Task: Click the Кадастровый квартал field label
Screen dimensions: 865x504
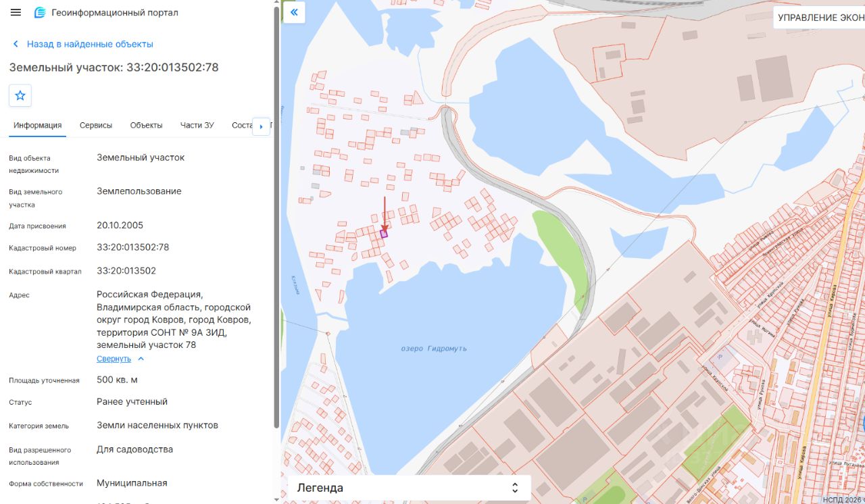Action: (45, 272)
